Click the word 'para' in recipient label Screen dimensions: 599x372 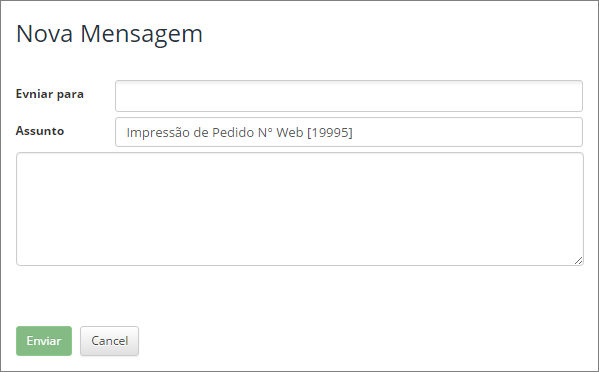(70, 95)
